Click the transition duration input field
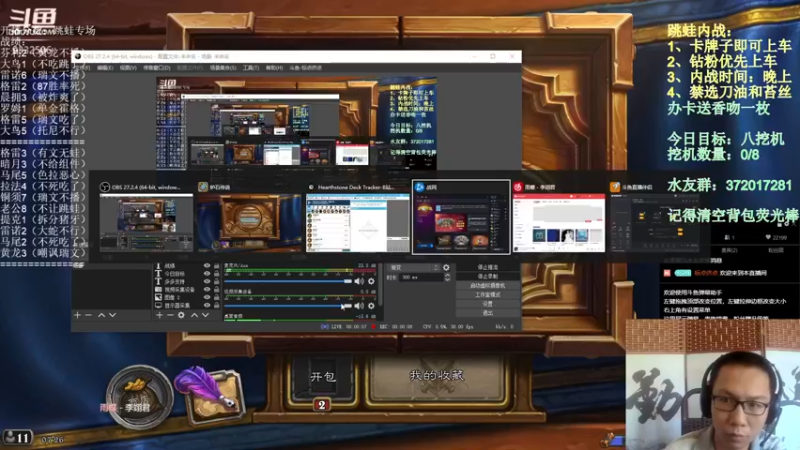Viewport: 800px width, 450px height. click(x=421, y=277)
